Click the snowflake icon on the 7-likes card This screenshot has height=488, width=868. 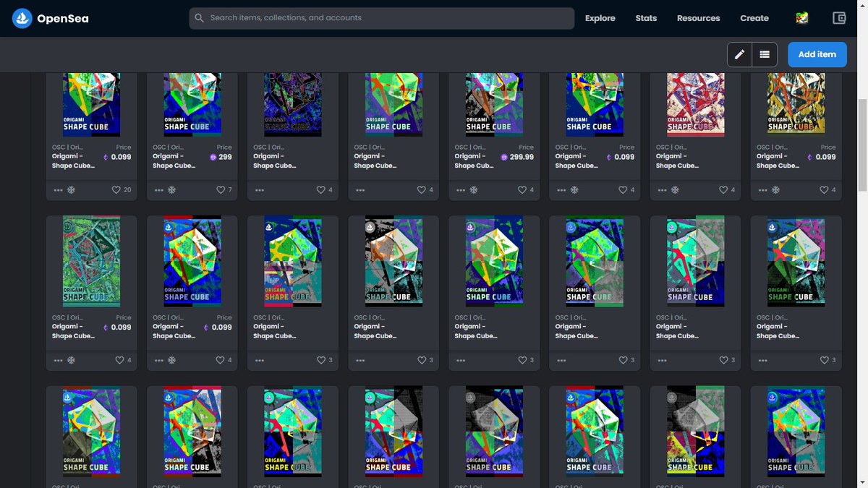point(172,190)
